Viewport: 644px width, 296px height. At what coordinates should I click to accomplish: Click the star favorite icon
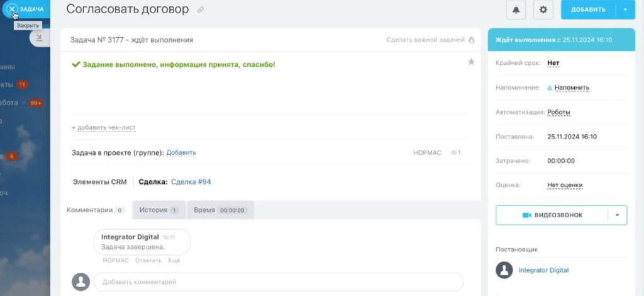[x=471, y=62]
